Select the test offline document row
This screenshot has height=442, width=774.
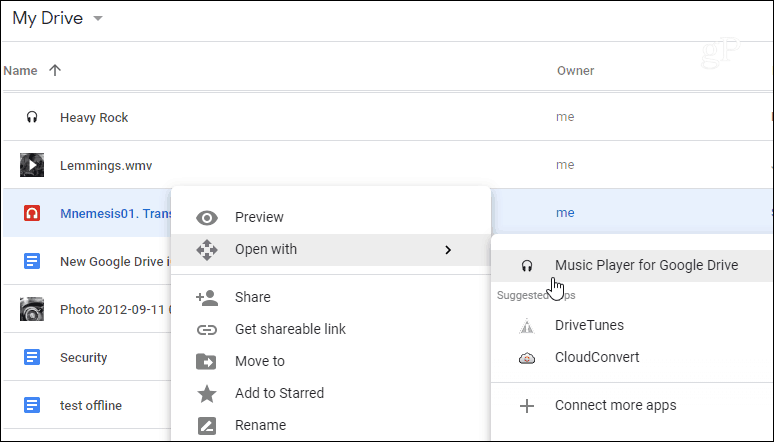(87, 405)
